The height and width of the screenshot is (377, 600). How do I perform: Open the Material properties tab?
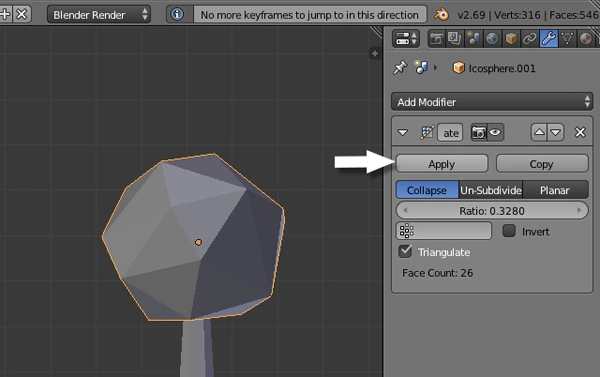pyautogui.click(x=586, y=39)
